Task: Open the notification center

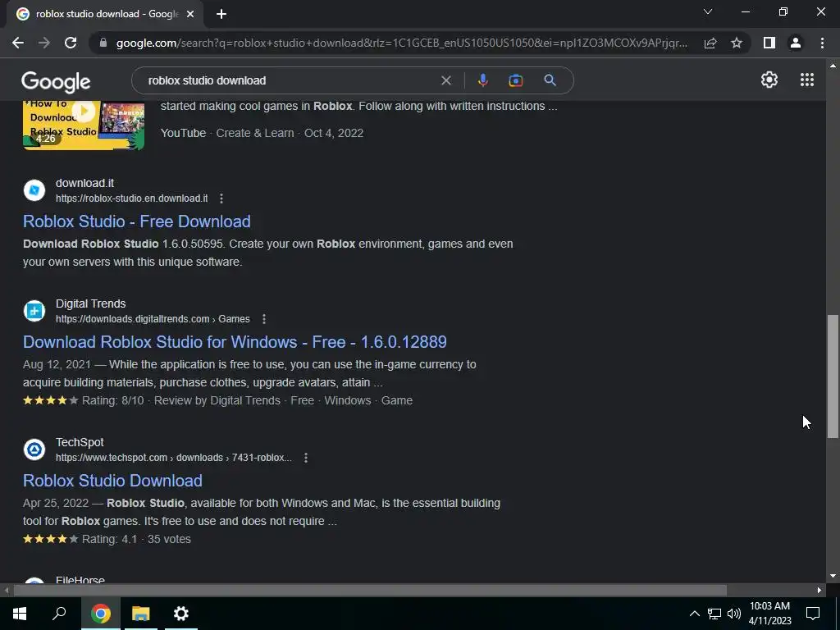Action: (x=813, y=614)
